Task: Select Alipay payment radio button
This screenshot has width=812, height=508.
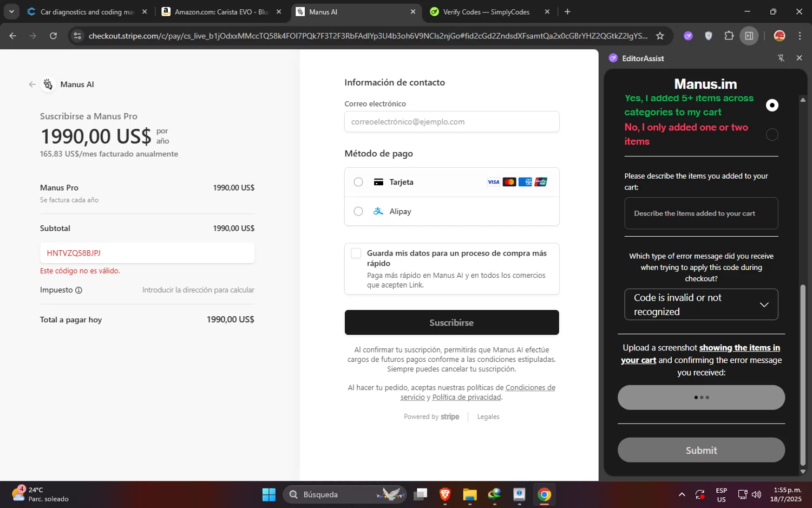Action: 358,211
